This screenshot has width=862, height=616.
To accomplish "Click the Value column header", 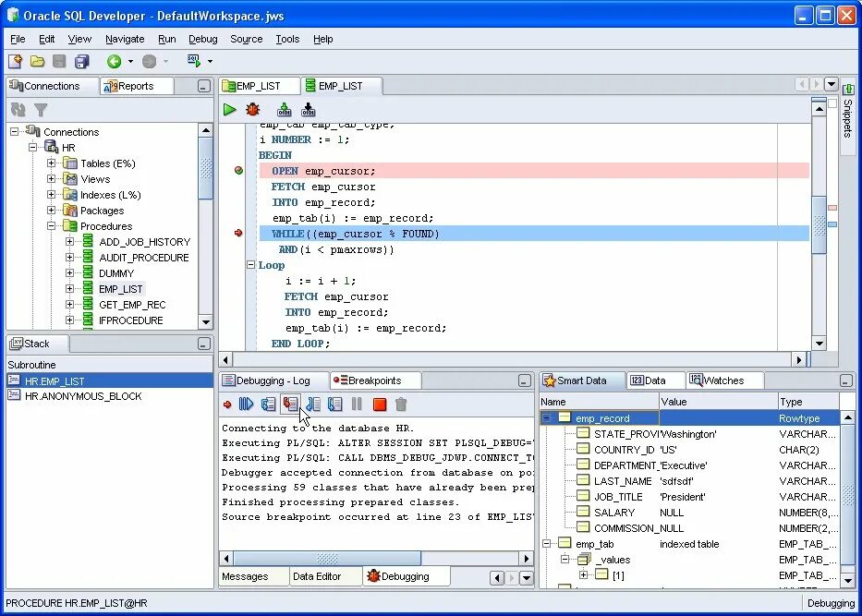I will tap(718, 402).
